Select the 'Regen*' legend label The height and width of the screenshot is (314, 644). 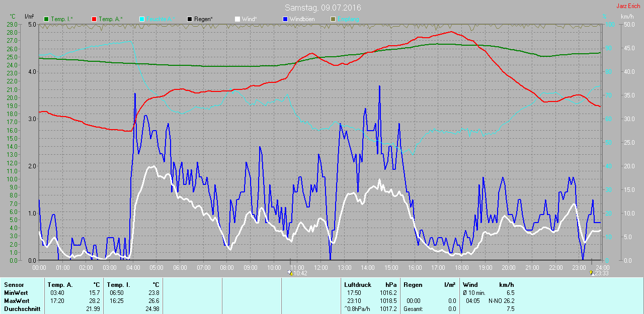[x=203, y=19]
